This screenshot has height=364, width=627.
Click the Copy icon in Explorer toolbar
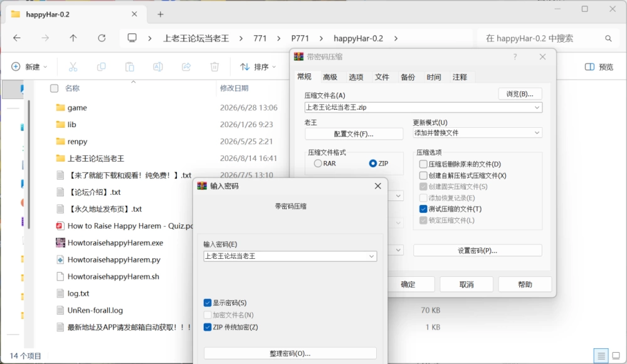(101, 67)
